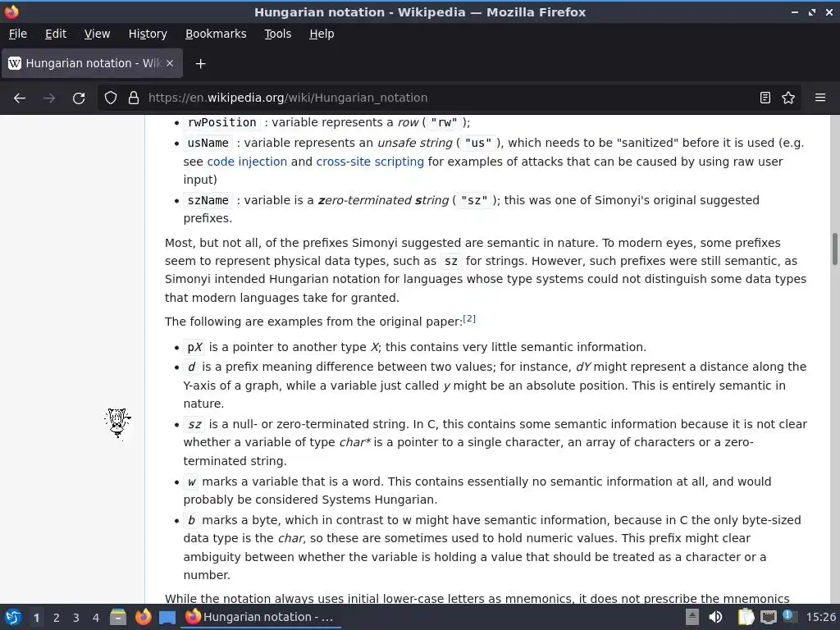Open the View menu
The height and width of the screenshot is (630, 840).
[97, 34]
